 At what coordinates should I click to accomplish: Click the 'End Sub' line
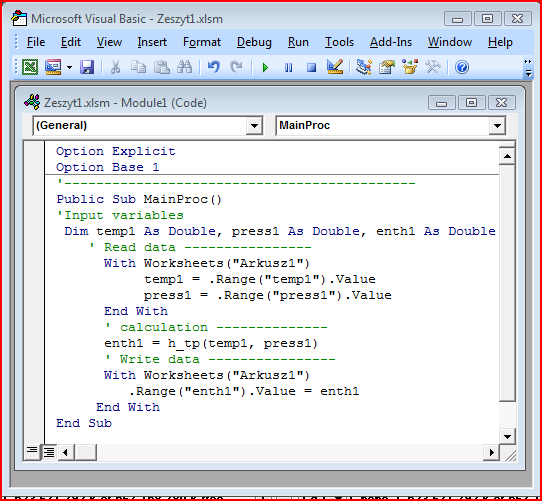click(84, 423)
